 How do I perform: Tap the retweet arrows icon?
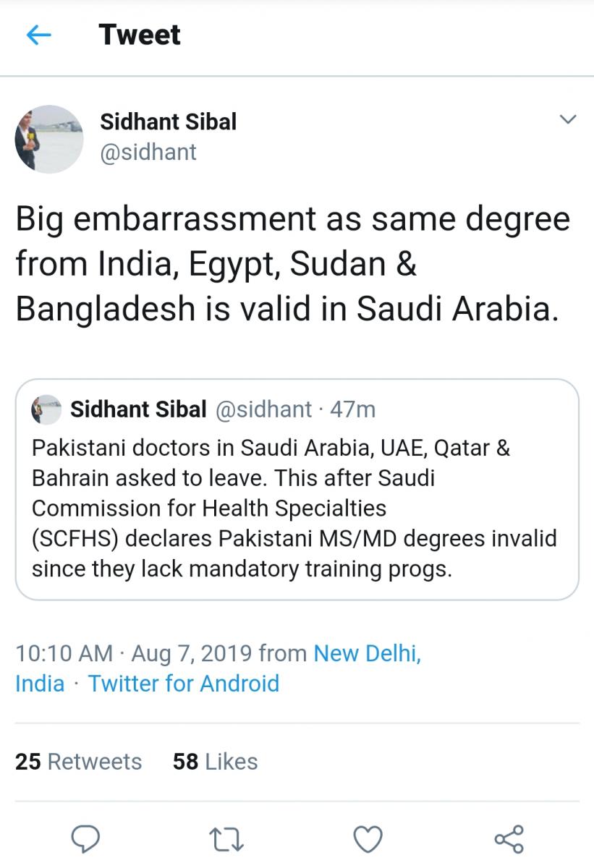click(x=226, y=840)
